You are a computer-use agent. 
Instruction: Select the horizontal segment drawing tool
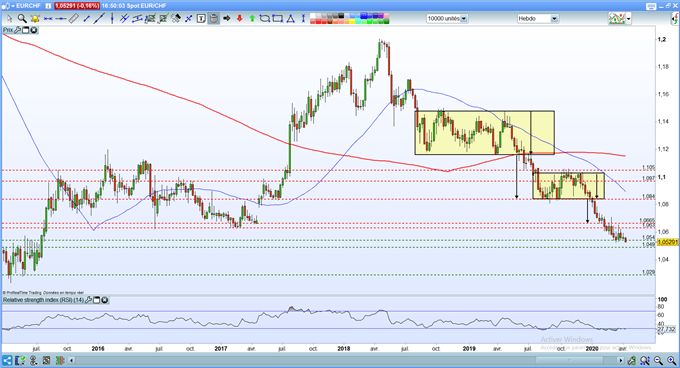click(48, 18)
